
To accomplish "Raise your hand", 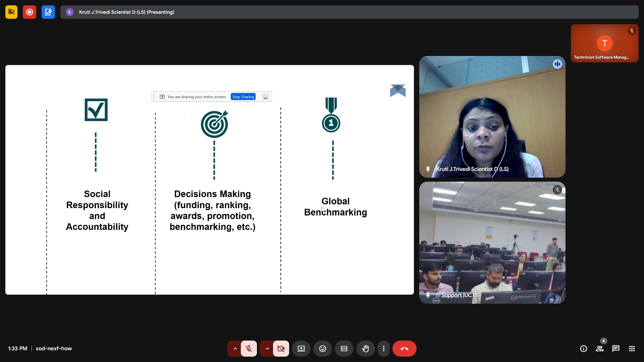I will (x=365, y=349).
